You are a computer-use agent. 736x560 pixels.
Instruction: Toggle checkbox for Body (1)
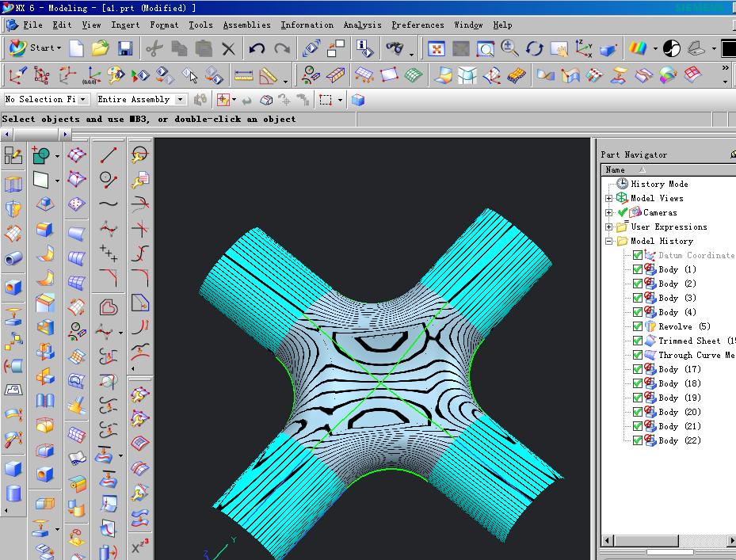tap(638, 269)
